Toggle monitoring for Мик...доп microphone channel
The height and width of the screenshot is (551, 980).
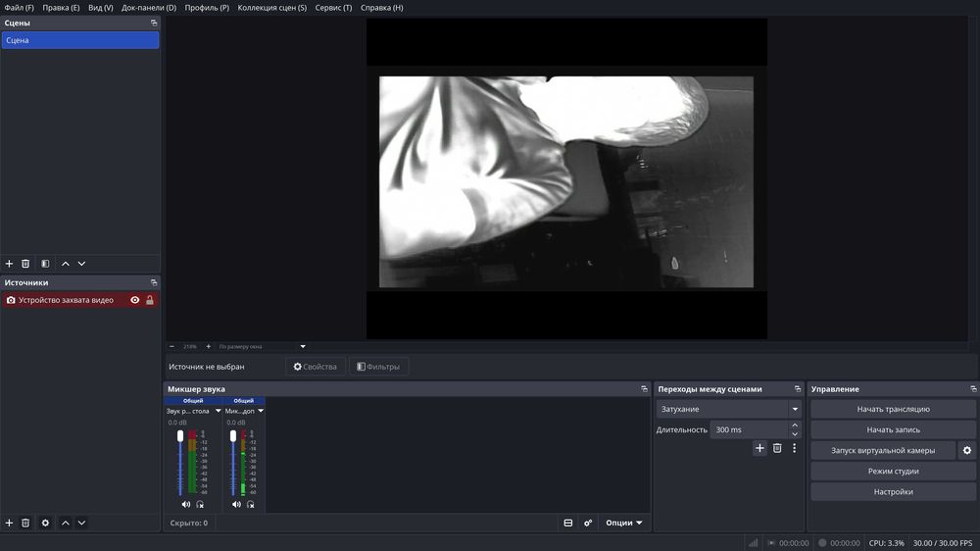[x=251, y=504]
